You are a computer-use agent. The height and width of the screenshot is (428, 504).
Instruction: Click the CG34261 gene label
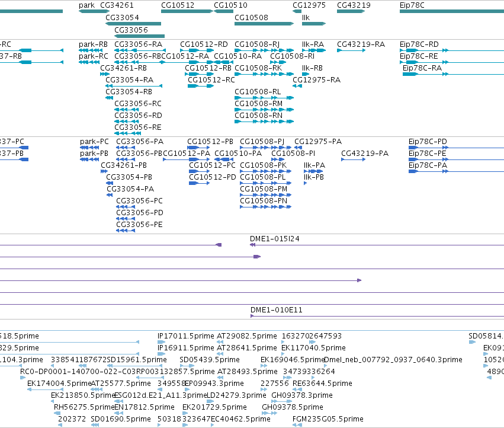(x=117, y=5)
